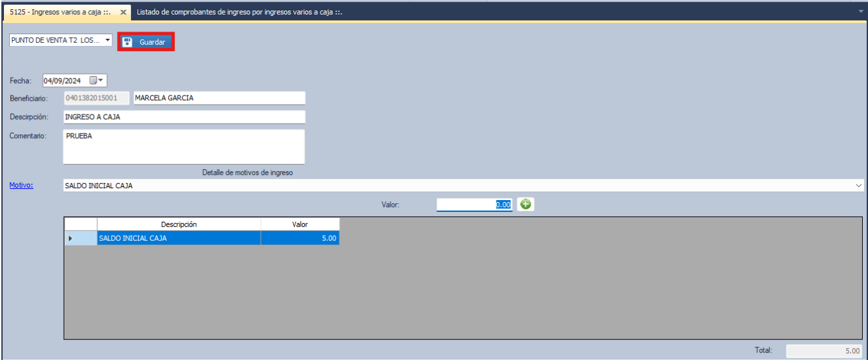Click the green plus add-value icon
This screenshot has height=360, width=868.
click(x=525, y=205)
